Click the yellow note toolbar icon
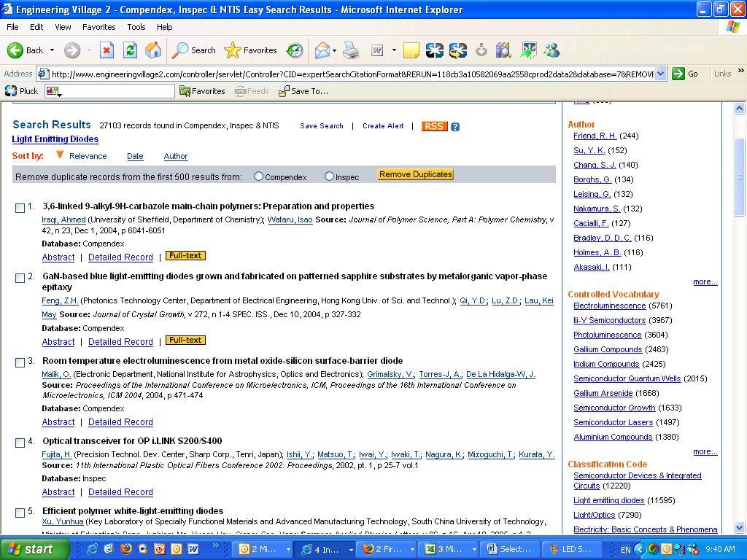Viewport: 747px width, 560px height. click(x=411, y=50)
